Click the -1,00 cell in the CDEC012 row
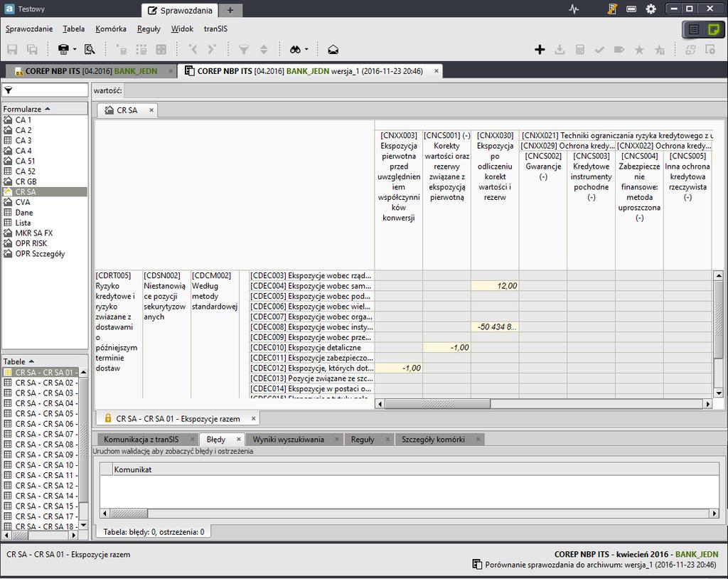 tap(398, 368)
